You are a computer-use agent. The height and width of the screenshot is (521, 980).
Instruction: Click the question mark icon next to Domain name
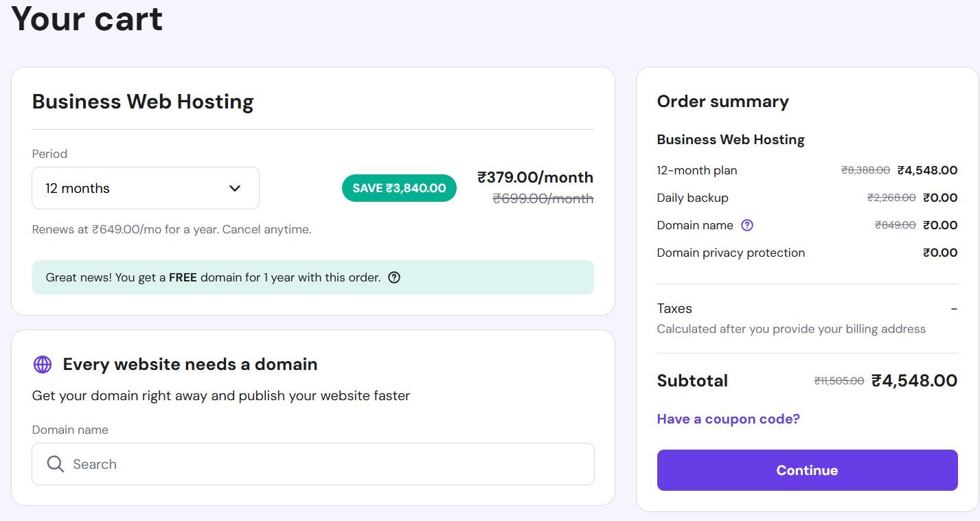tap(748, 225)
